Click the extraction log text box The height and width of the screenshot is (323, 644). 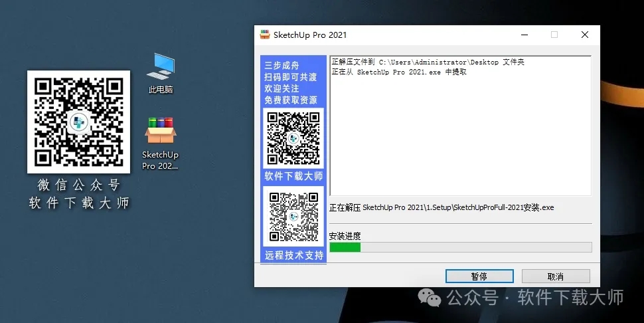coord(460,126)
